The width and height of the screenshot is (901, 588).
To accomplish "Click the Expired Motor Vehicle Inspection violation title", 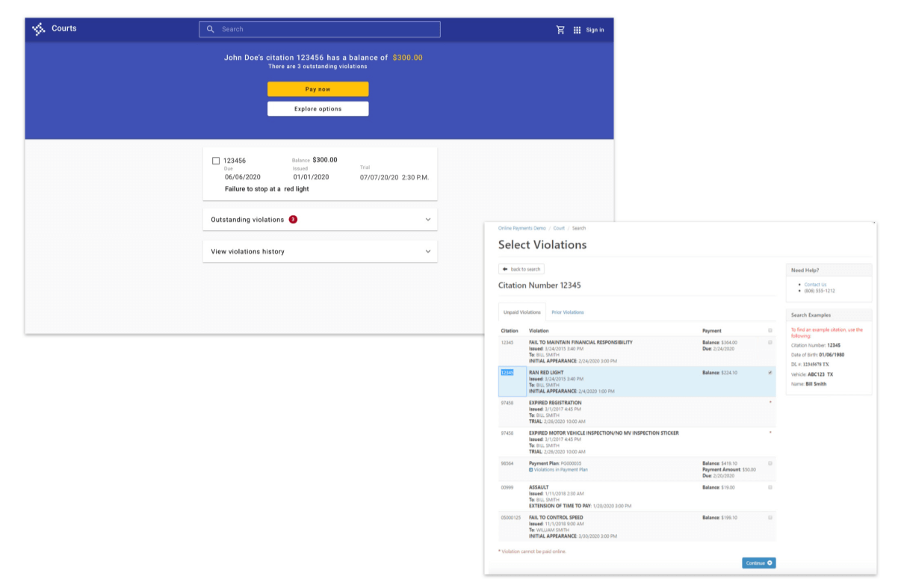I will [604, 433].
